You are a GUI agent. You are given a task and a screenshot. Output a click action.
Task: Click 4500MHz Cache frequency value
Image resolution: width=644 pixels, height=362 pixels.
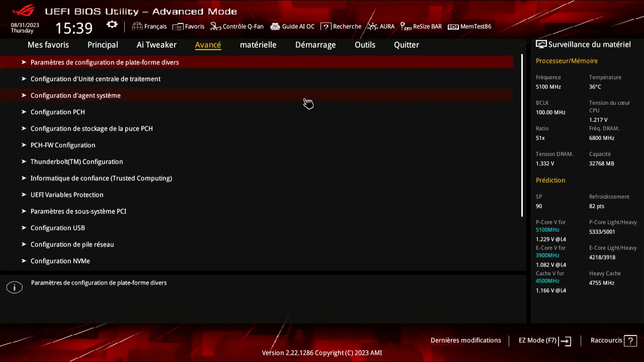tap(547, 281)
